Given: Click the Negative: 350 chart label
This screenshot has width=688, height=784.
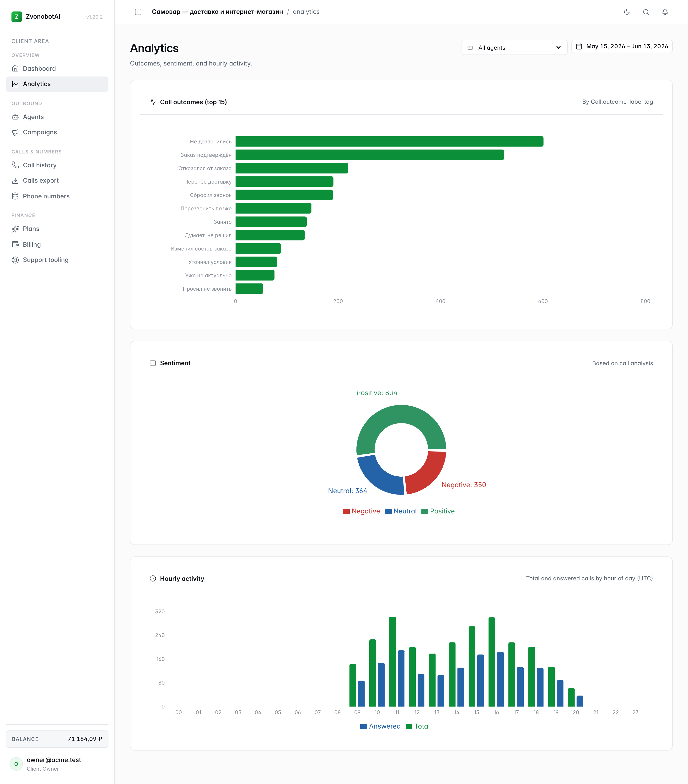Looking at the screenshot, I should [x=464, y=485].
